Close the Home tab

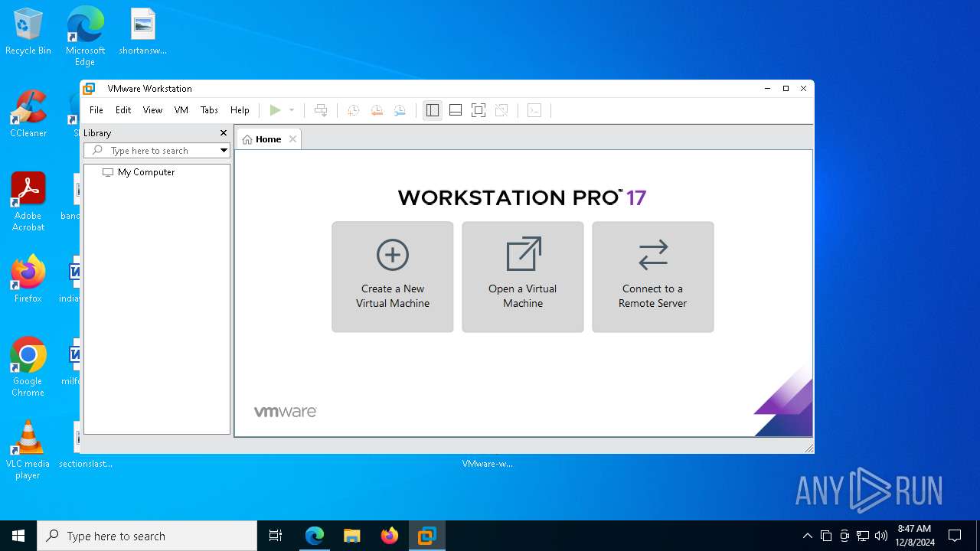pos(292,139)
